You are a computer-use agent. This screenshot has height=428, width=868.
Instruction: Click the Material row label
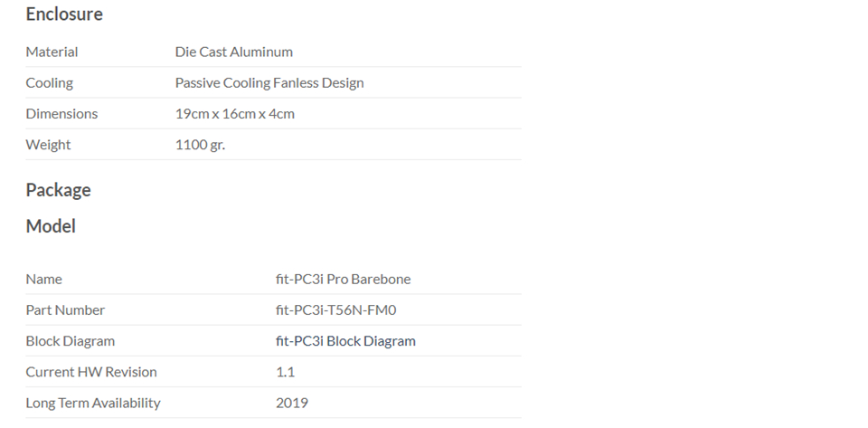click(52, 52)
